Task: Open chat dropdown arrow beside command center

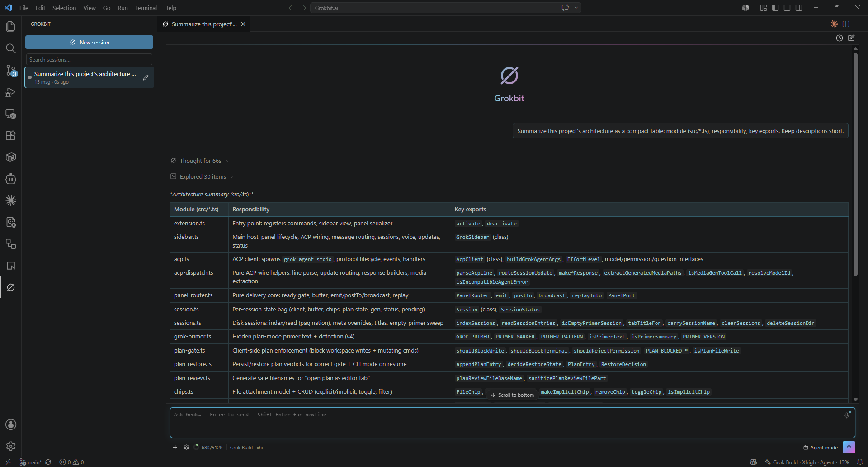Action: pos(576,8)
